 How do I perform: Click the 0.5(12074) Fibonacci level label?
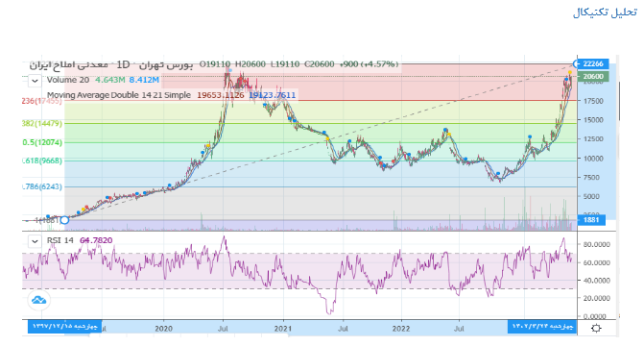coord(42,142)
